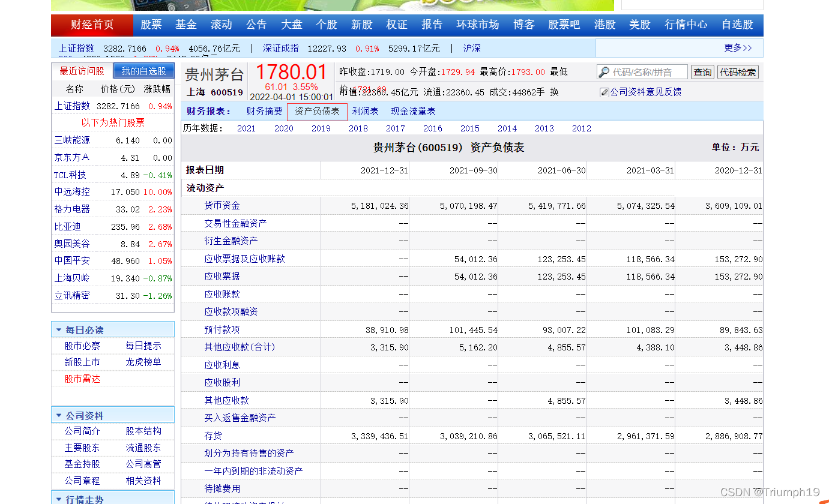The width and height of the screenshot is (829, 504).
Task: Open the 报告 navigation item
Action: pos(432,25)
